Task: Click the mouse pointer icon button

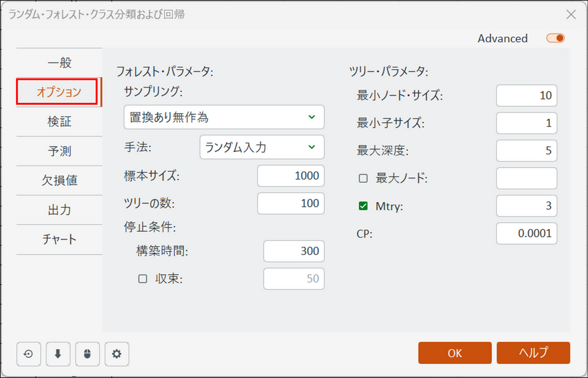Action: [x=88, y=353]
